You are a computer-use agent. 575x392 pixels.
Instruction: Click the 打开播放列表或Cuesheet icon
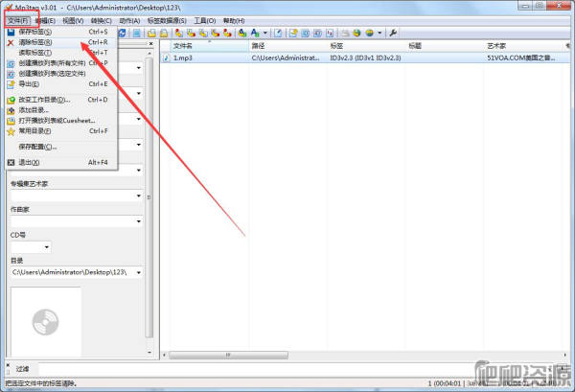11,120
